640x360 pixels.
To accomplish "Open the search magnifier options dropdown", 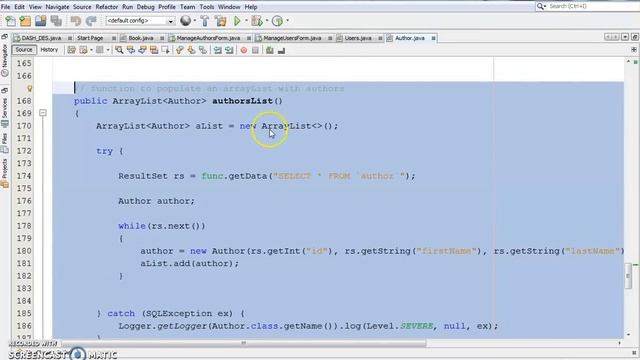I will [541, 6].
